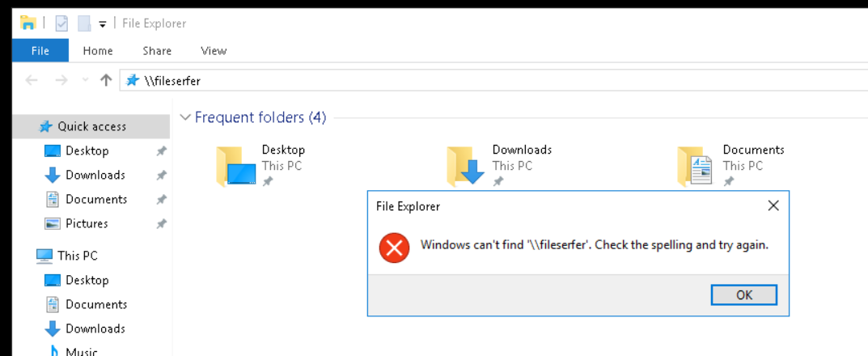Screen dimensions: 868x356
Task: Open recent locations dropdown chevron
Action: click(85, 81)
